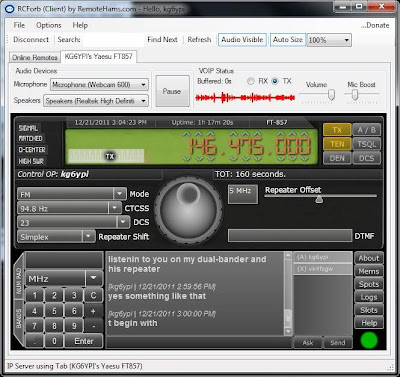Click down arrow below last frequency digit
400x377 pixels.
304,159
